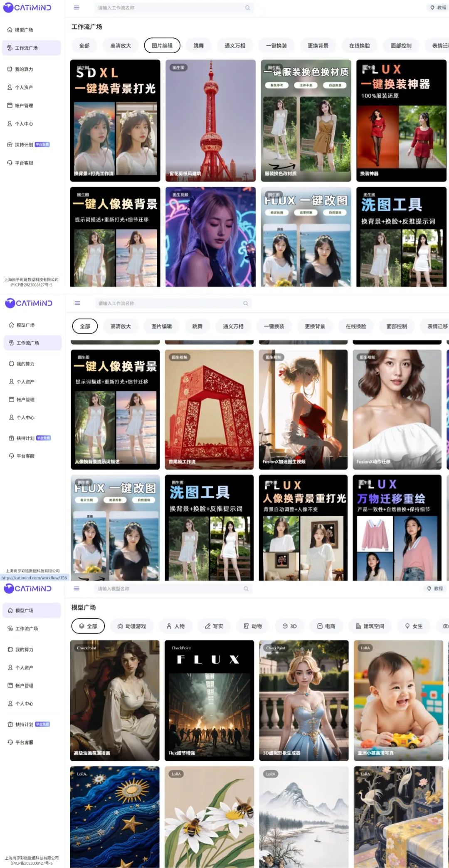Click the 教程 pin icon above the 工作流广场 heading
Image resolution: width=449 pixels, height=868 pixels.
coord(432,7)
